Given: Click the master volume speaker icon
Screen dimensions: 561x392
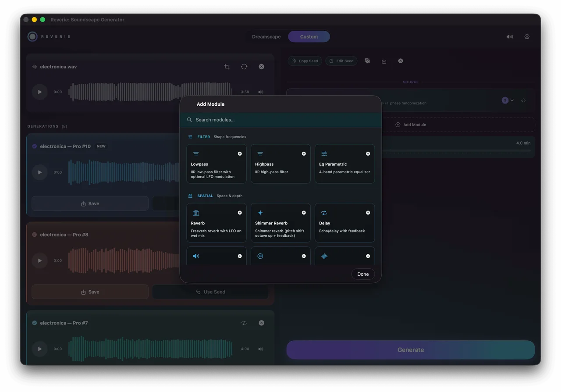Looking at the screenshot, I should 509,37.
